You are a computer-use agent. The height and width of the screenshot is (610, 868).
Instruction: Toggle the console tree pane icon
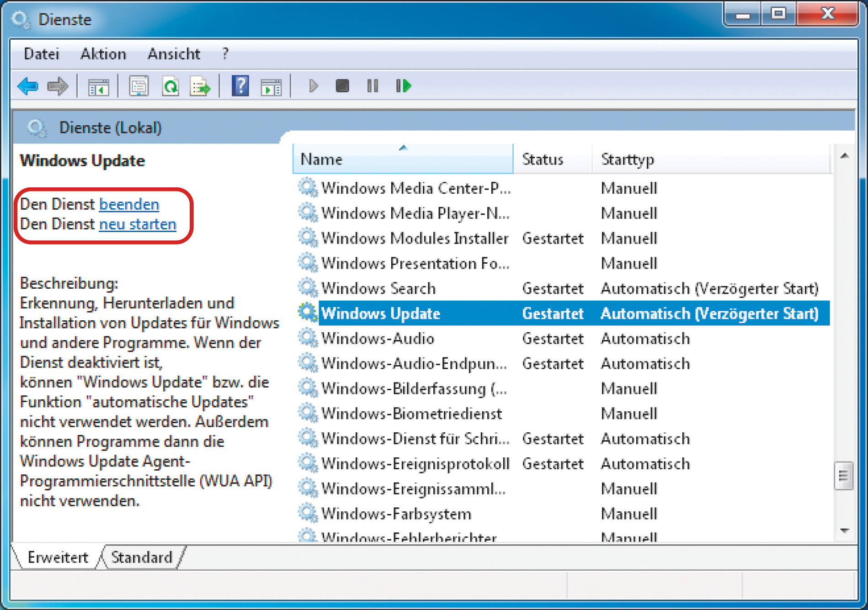98,86
